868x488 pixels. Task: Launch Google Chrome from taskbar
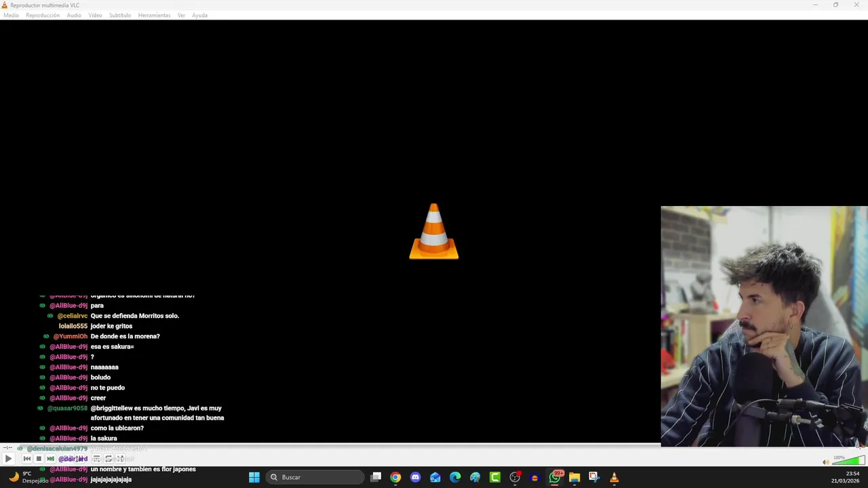pos(395,477)
